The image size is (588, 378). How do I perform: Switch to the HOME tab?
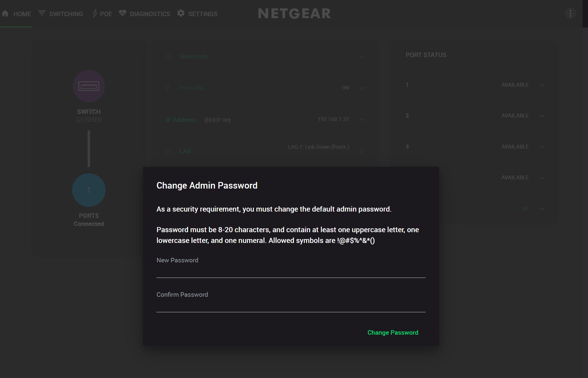(22, 13)
